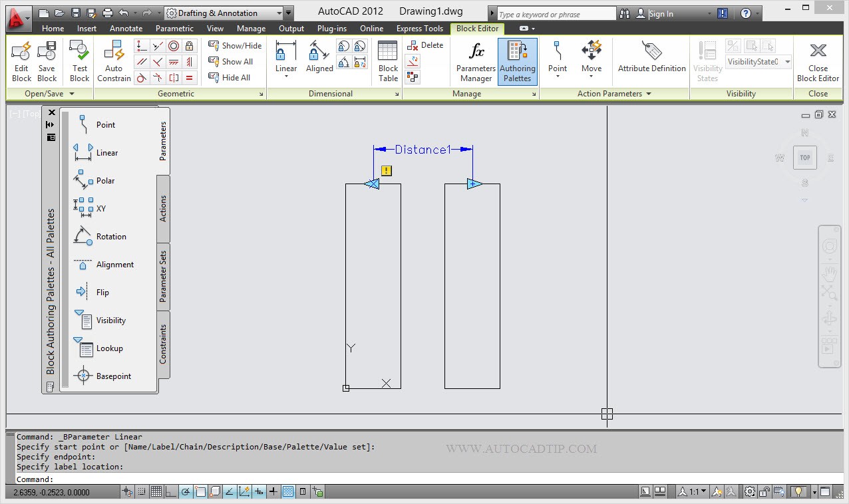Click the TOP face of the ViewCube
The image size is (849, 504).
tap(805, 158)
